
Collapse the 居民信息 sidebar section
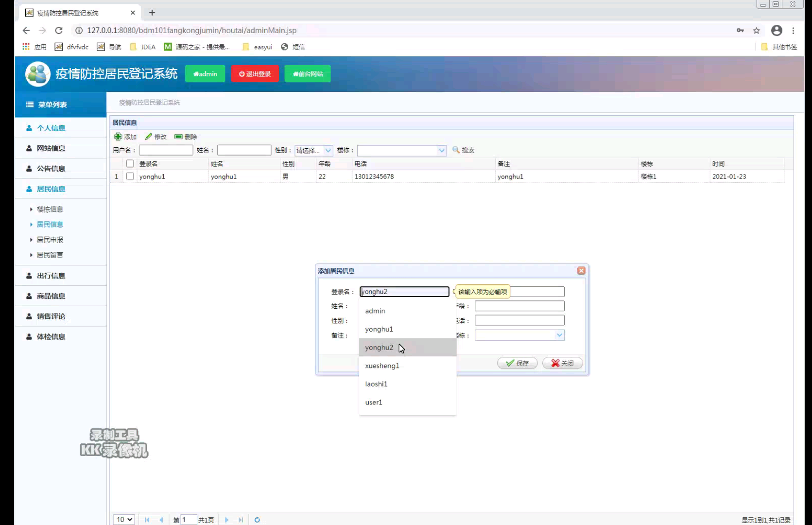(61, 189)
